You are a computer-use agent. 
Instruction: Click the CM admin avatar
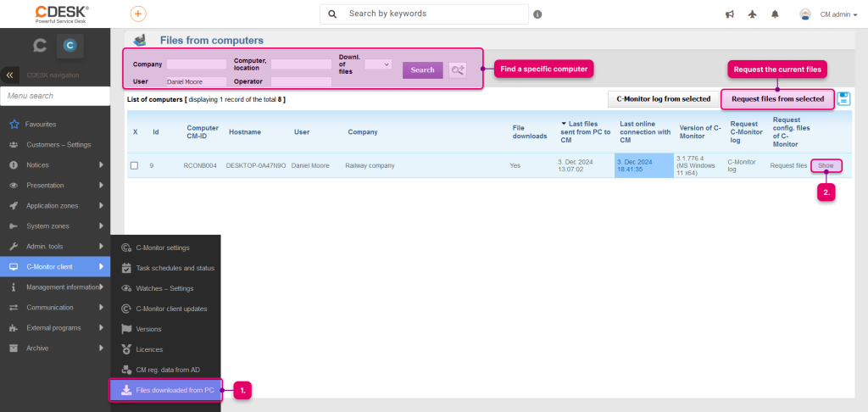tap(805, 14)
